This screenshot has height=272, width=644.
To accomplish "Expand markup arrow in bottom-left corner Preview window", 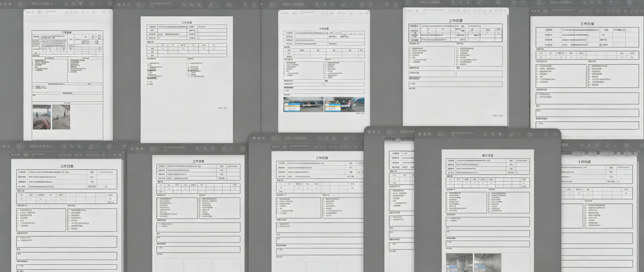I will [98, 146].
